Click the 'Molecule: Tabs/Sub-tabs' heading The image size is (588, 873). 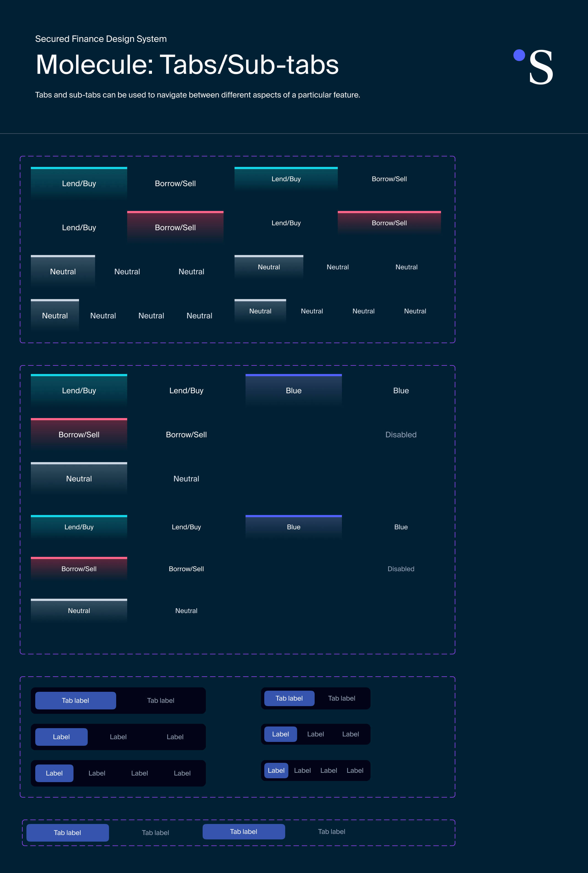pyautogui.click(x=187, y=64)
